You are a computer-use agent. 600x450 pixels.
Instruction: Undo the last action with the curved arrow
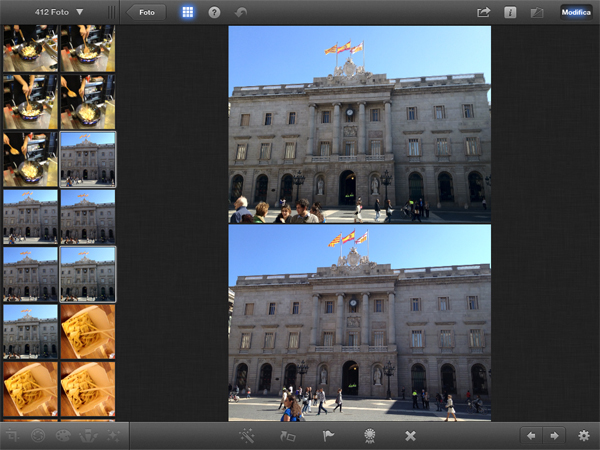(241, 12)
